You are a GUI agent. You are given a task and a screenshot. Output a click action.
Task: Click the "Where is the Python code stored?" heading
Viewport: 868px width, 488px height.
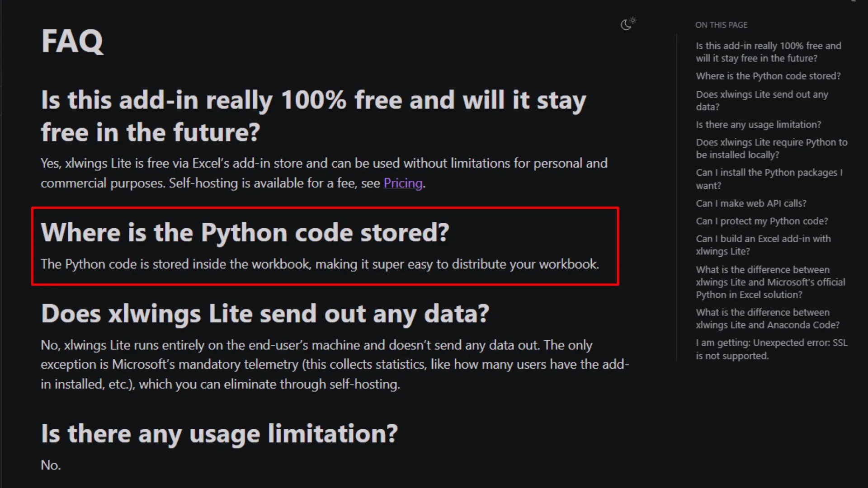(x=245, y=232)
